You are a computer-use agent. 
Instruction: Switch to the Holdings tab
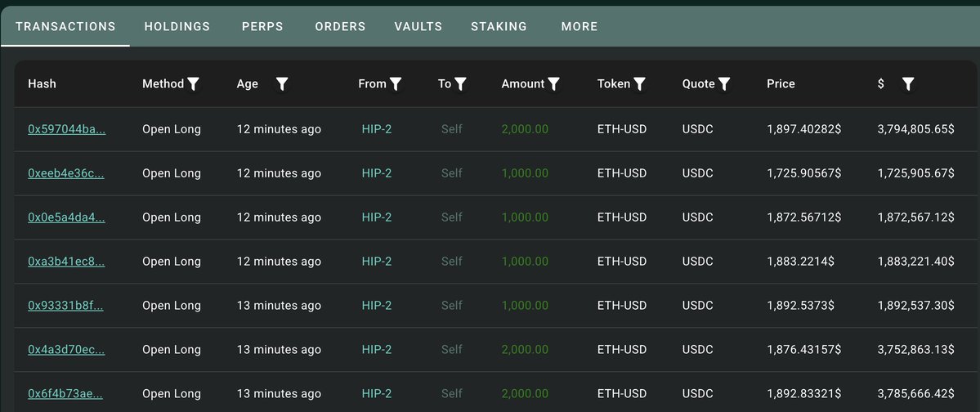pos(177,26)
